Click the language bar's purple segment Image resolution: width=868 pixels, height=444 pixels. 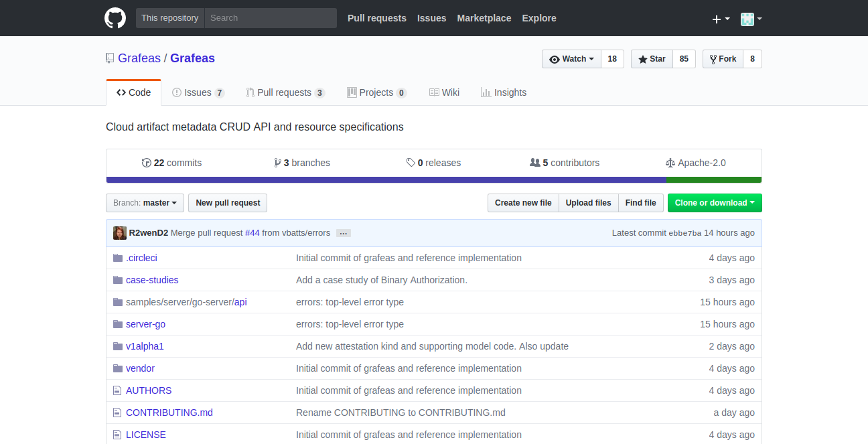pos(386,179)
